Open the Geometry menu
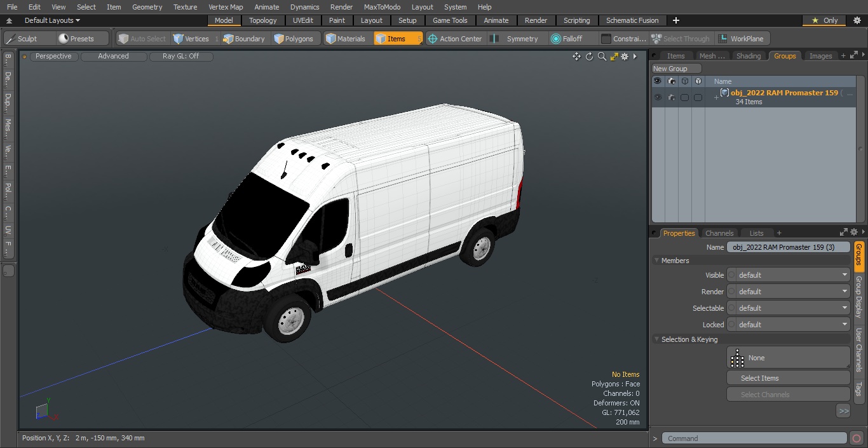Image resolution: width=868 pixels, height=448 pixels. (147, 7)
